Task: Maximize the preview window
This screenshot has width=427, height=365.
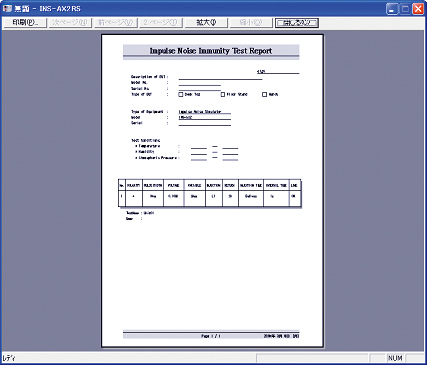Action: point(405,9)
